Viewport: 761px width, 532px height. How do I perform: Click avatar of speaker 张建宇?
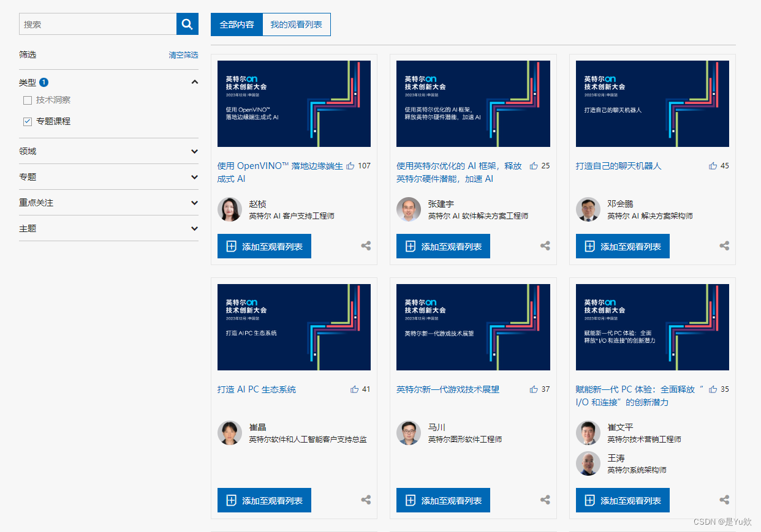[x=409, y=209]
